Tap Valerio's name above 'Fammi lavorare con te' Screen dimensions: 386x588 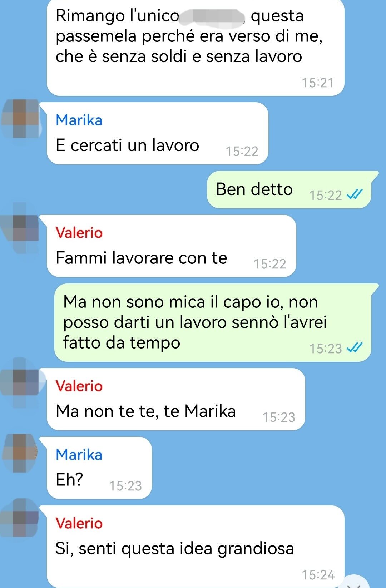79,233
